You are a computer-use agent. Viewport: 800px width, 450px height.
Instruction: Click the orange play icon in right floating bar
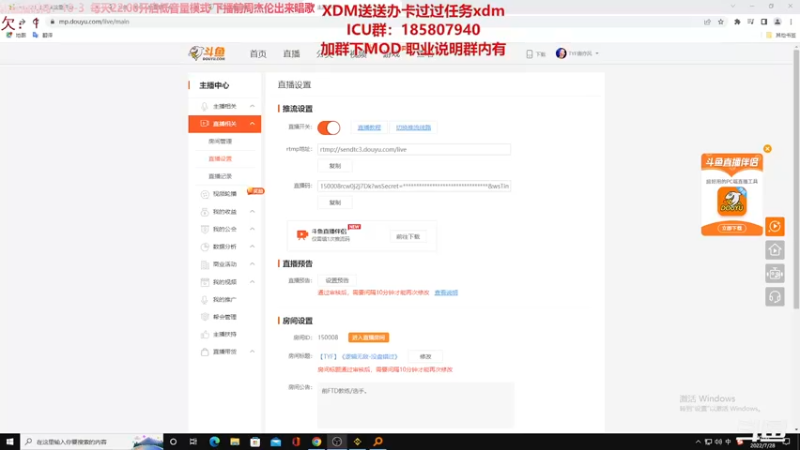click(774, 227)
